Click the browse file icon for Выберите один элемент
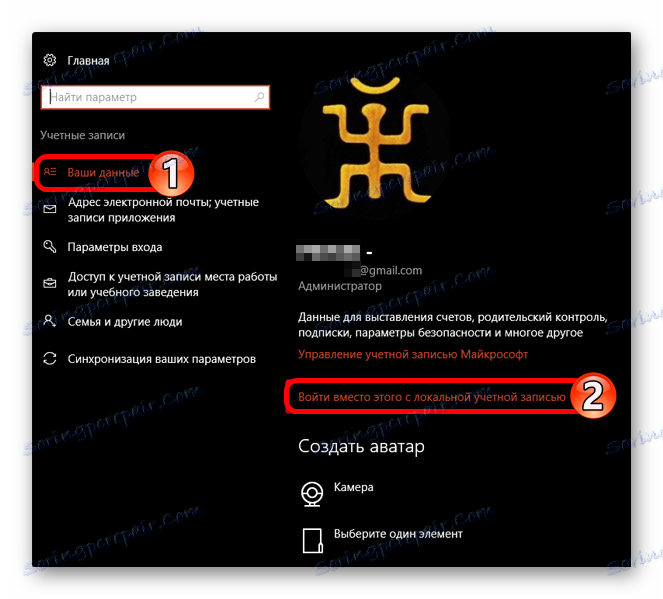663x599 pixels. (x=312, y=540)
